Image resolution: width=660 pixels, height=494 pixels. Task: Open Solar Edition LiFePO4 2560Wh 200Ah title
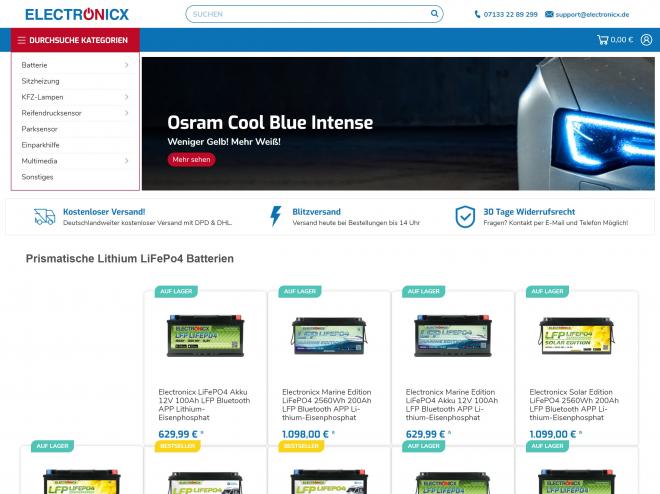tap(574, 405)
